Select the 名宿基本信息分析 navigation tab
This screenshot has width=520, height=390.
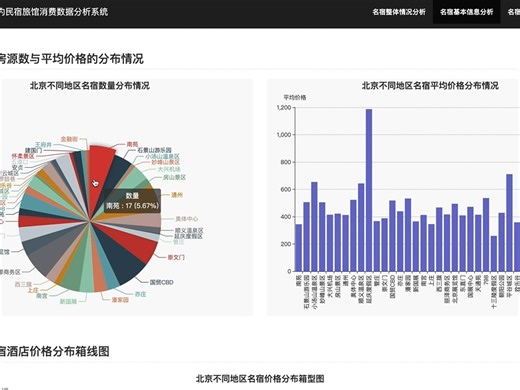(466, 12)
